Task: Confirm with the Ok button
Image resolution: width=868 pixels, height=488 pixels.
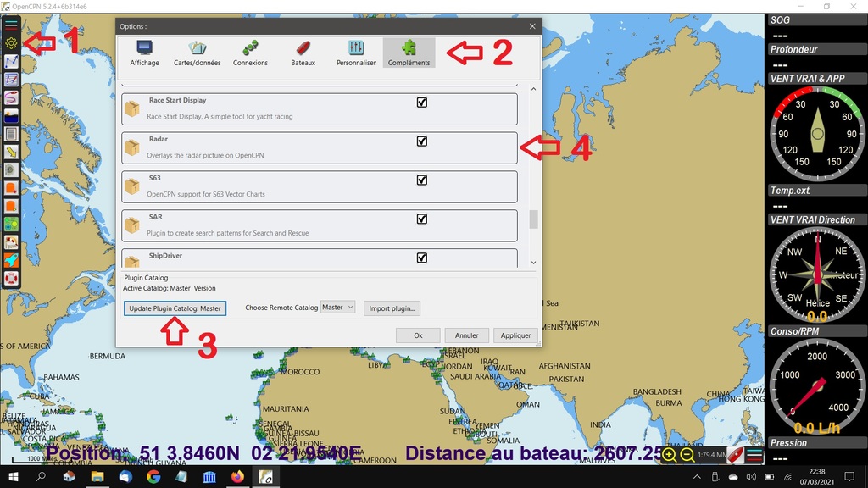Action: pos(418,335)
